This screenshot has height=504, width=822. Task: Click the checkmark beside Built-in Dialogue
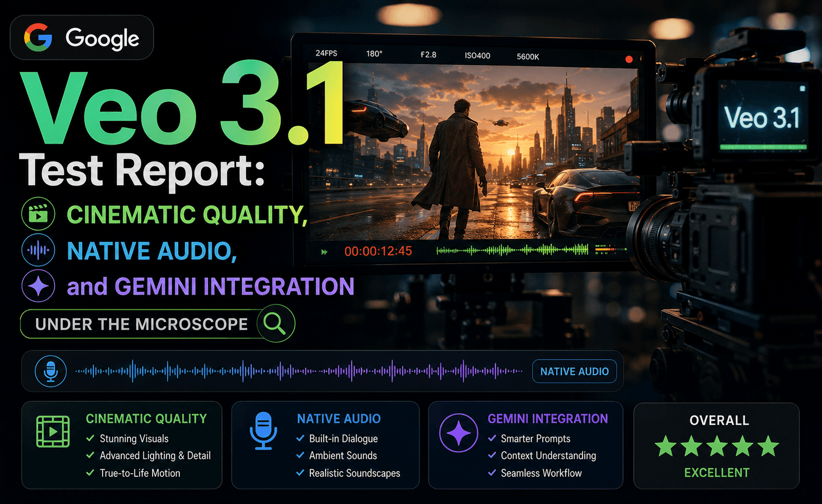point(301,438)
